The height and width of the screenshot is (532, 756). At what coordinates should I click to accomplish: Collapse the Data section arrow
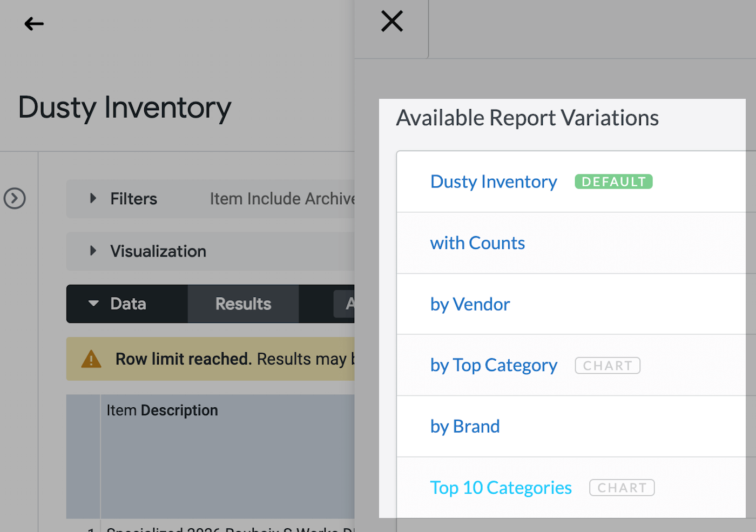93,304
